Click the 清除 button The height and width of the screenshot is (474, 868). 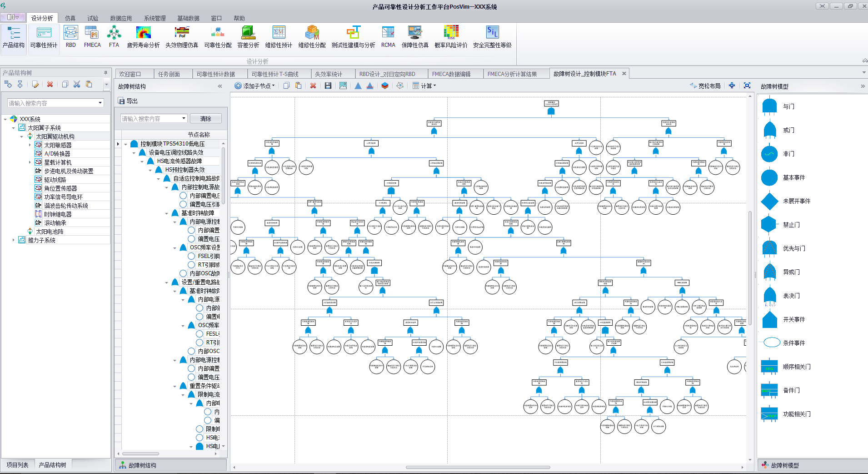(206, 118)
